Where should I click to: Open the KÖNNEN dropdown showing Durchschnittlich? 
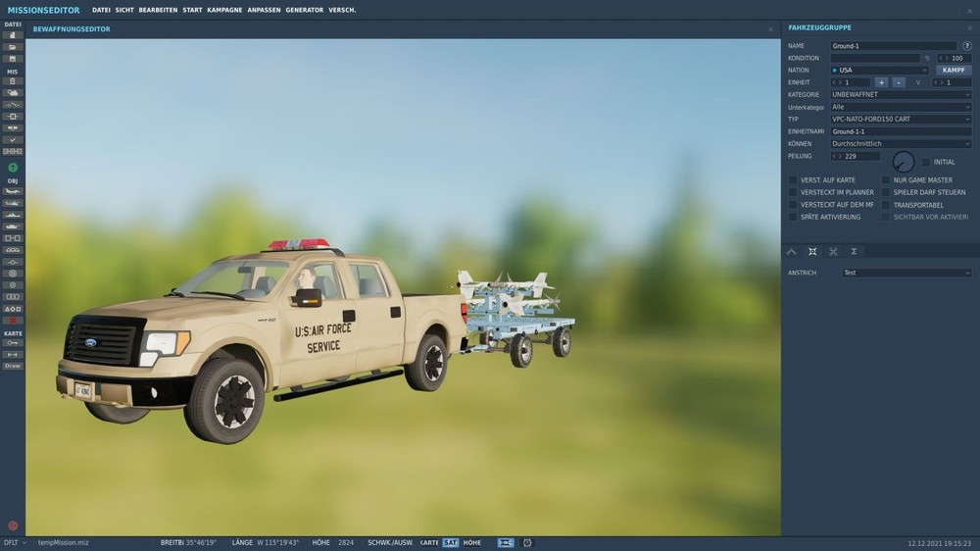click(901, 144)
